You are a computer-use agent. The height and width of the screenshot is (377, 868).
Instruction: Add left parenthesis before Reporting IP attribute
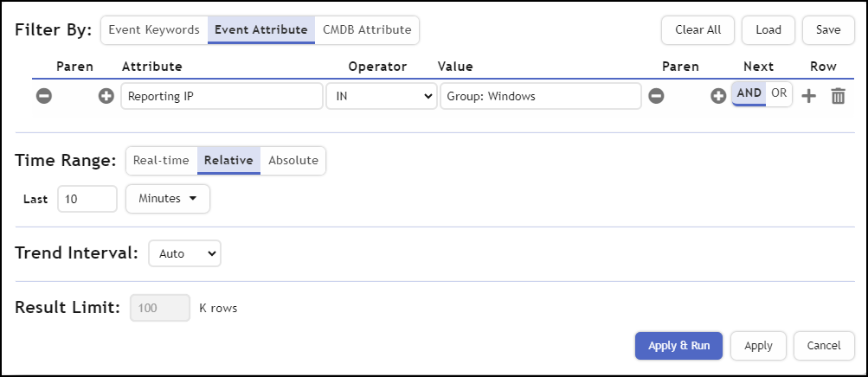106,96
